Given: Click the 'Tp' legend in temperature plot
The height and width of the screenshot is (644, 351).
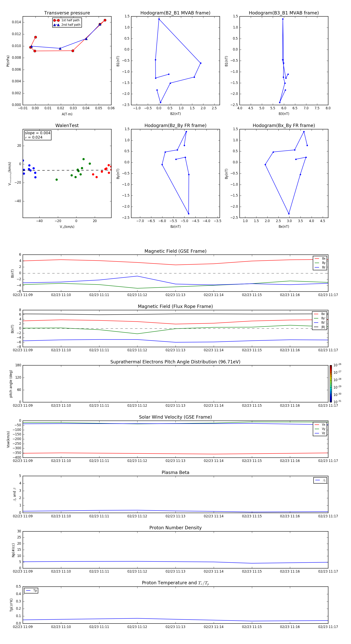Looking at the screenshot, I should 31,591.
